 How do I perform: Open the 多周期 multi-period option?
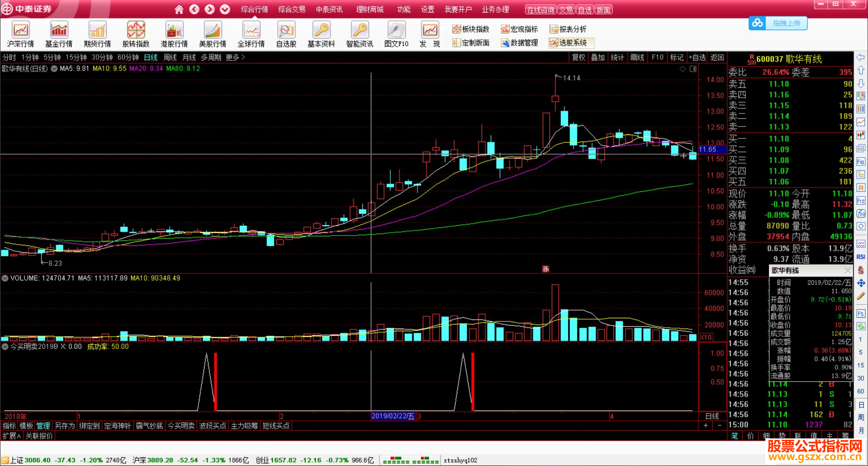(x=211, y=57)
